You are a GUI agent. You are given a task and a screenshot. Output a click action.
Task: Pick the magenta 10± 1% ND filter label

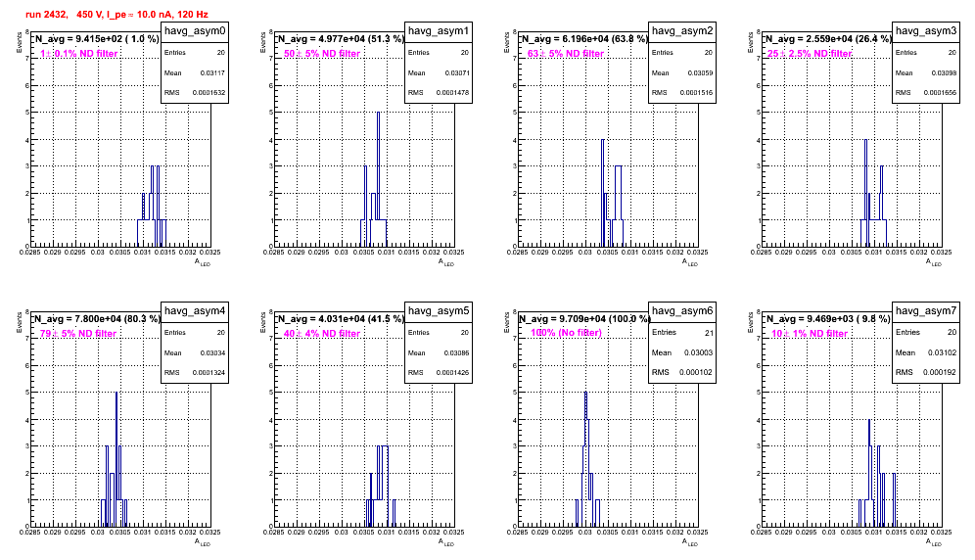pyautogui.click(x=810, y=334)
